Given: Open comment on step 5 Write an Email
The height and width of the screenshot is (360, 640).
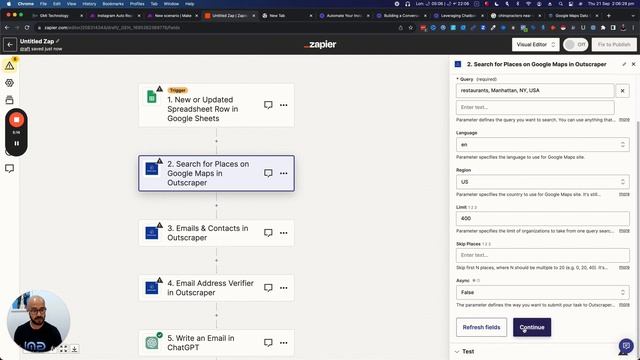Looking at the screenshot, I should tap(268, 343).
